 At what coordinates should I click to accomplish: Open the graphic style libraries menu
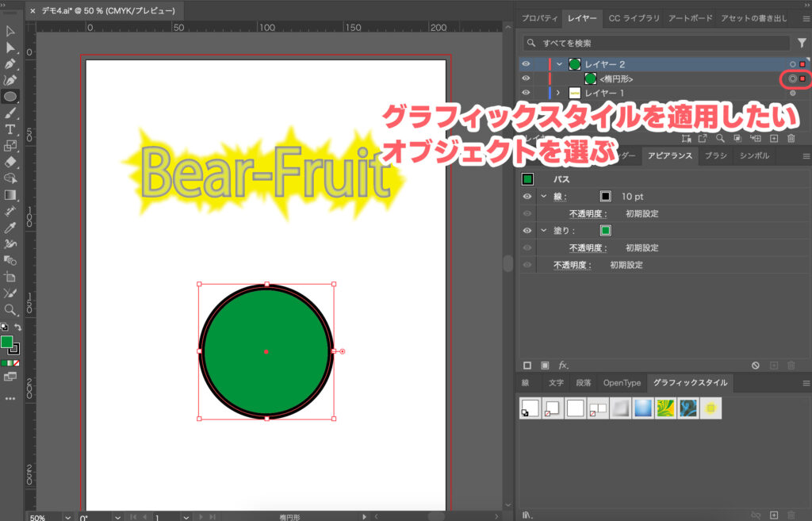tap(527, 514)
